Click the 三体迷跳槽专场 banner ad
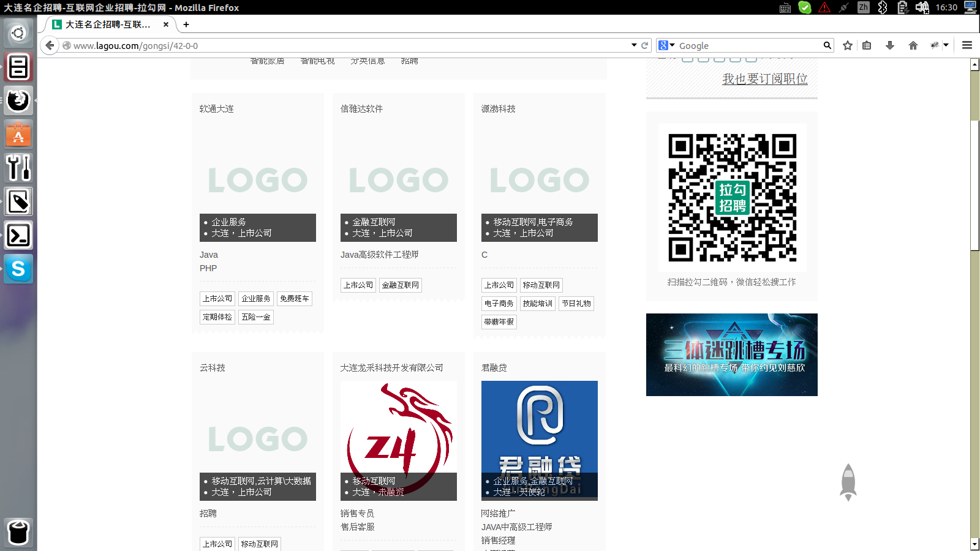This screenshot has height=551, width=980. coord(732,355)
